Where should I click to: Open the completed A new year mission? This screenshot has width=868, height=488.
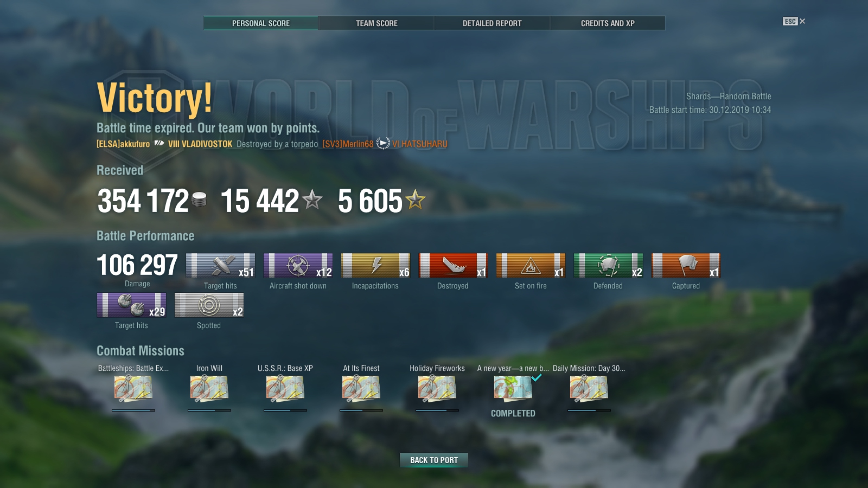[513, 388]
